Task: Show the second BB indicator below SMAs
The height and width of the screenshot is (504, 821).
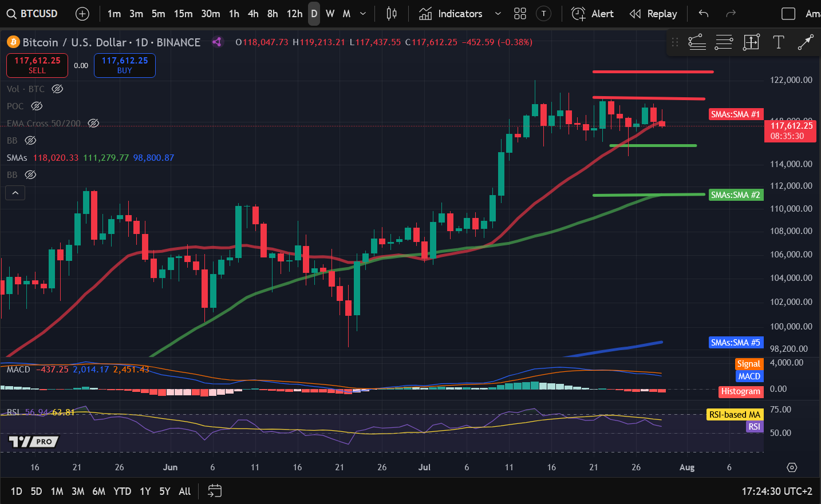Action: click(30, 174)
